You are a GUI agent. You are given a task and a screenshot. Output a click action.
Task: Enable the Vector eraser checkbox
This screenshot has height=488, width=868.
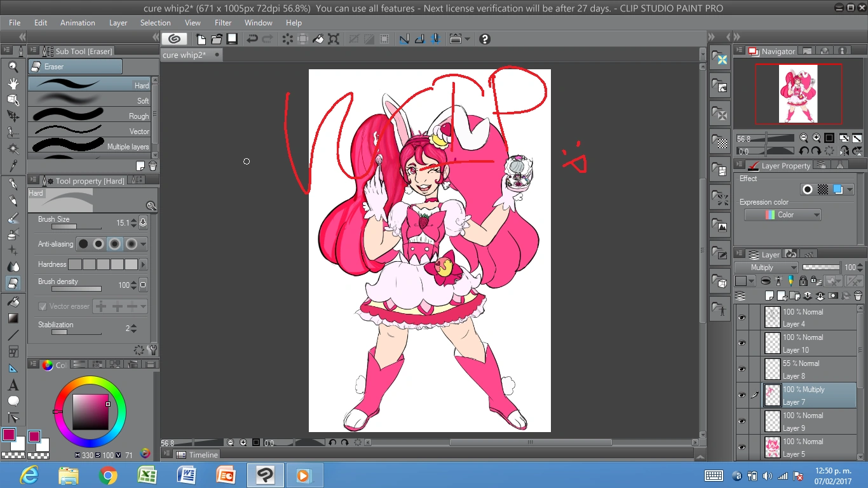tap(43, 306)
